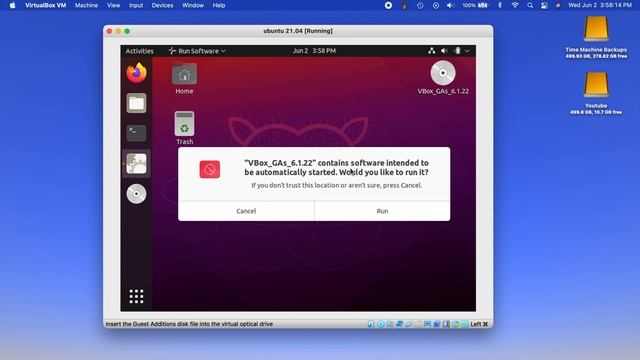Click the VirtualBox display status icon

[x=427, y=324]
